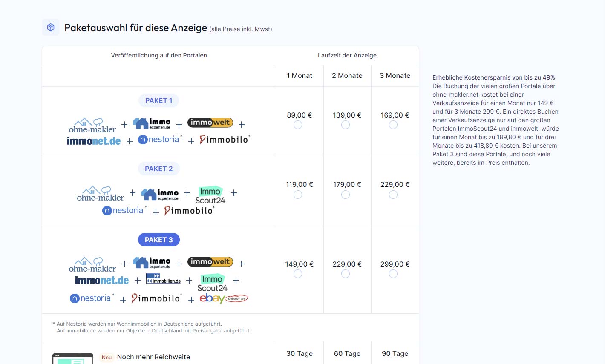
Task: Click nestoria logo in Paket 2
Action: point(125,210)
